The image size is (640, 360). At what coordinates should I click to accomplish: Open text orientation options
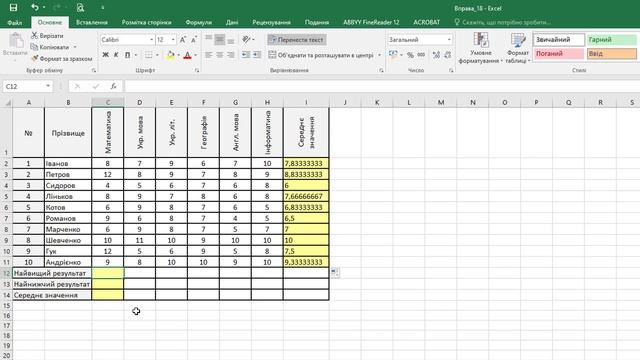pos(248,40)
